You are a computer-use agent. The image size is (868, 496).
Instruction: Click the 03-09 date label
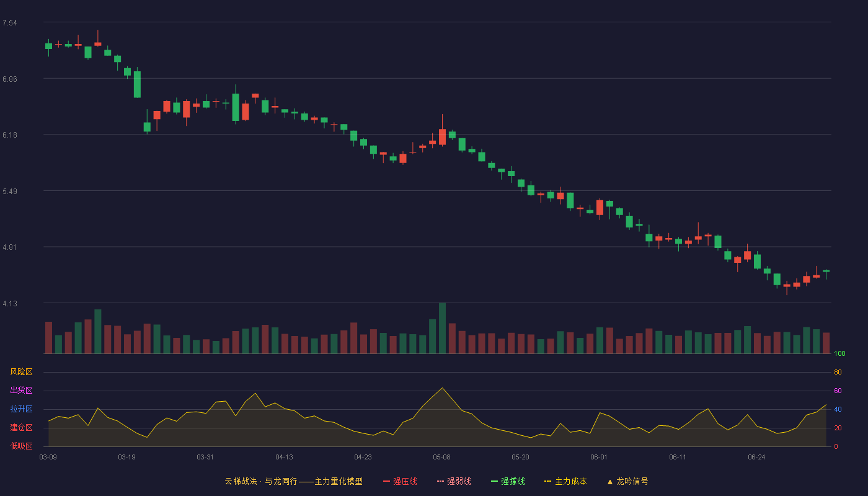tap(48, 457)
